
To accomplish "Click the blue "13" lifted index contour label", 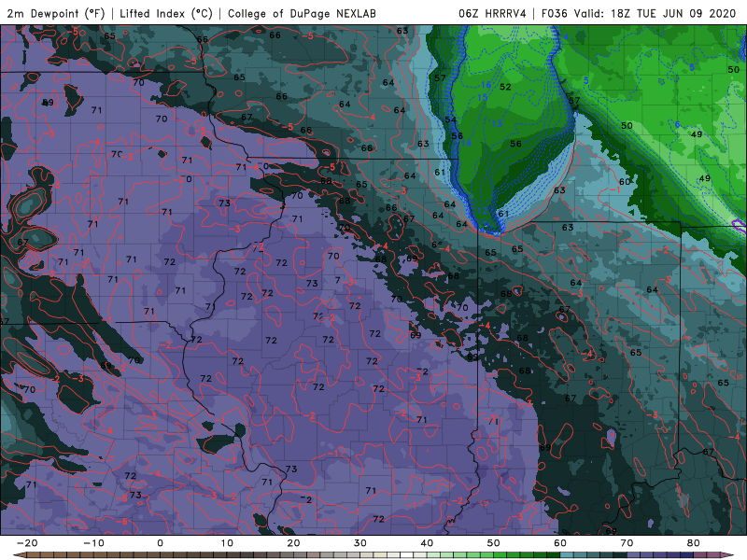I will 497,124.
